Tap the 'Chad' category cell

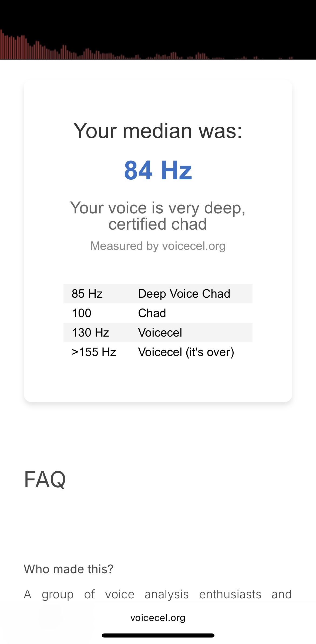(152, 313)
